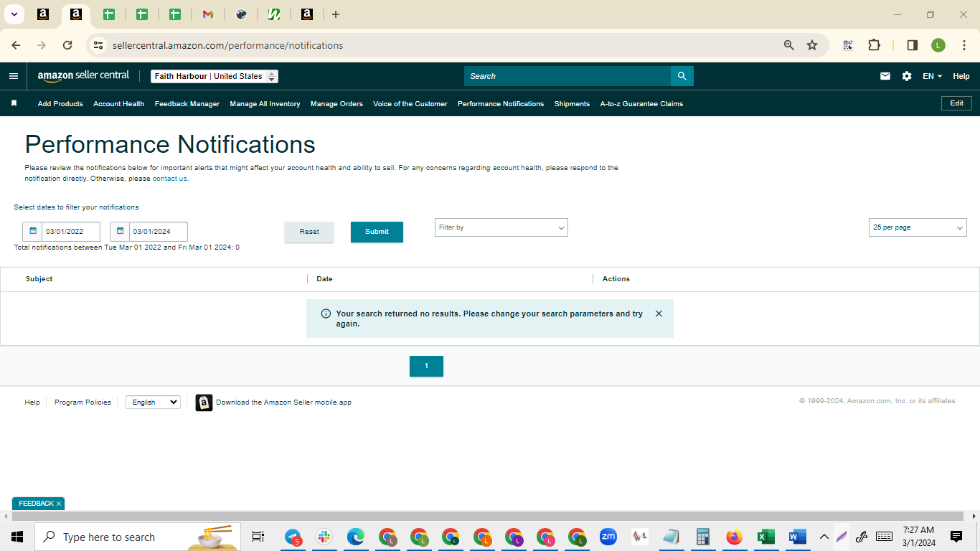Expand the Faith Harbour | United States selector

pyautogui.click(x=215, y=76)
